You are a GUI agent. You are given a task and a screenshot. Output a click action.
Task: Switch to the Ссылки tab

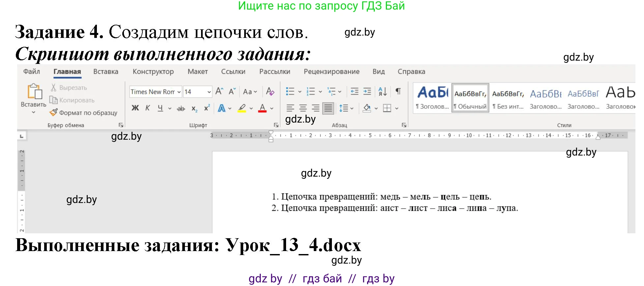tap(233, 71)
